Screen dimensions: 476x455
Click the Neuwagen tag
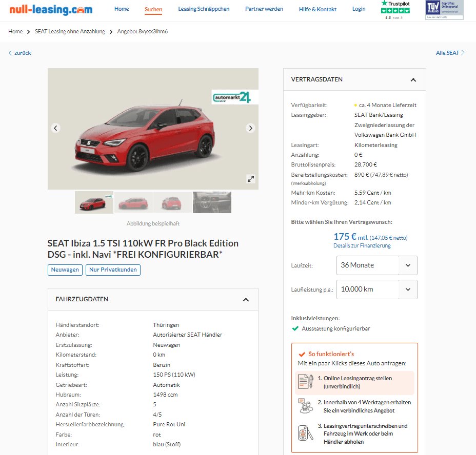65,270
